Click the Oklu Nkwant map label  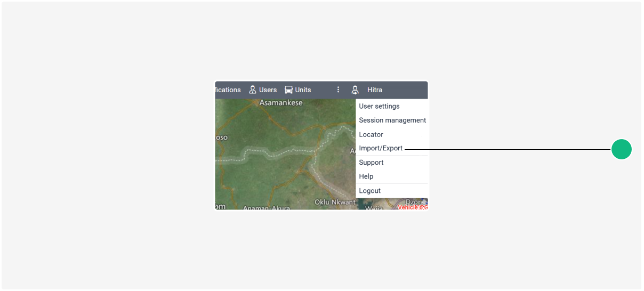pos(335,202)
